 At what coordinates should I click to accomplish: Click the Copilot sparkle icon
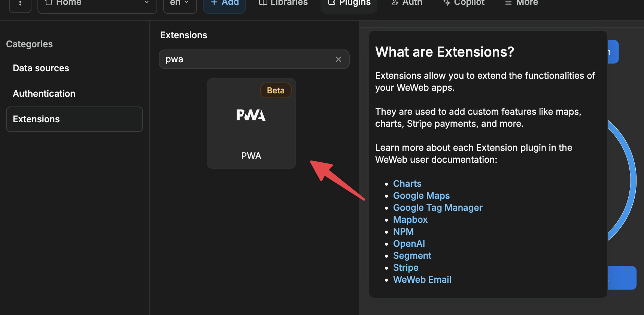(447, 3)
